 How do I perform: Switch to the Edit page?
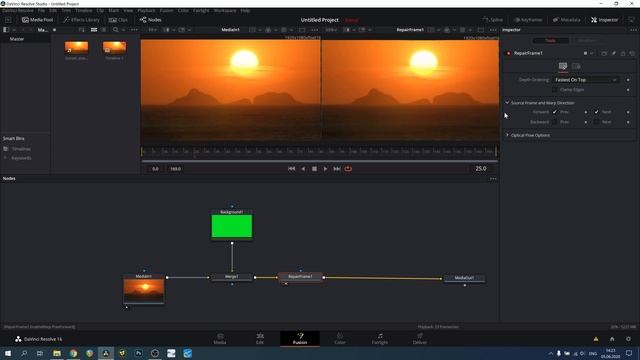(260, 339)
